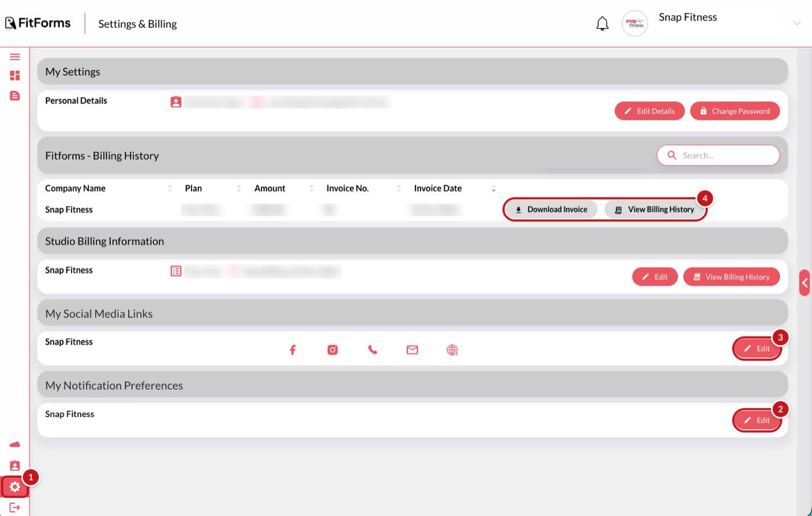Open the notifications bell

click(x=603, y=24)
